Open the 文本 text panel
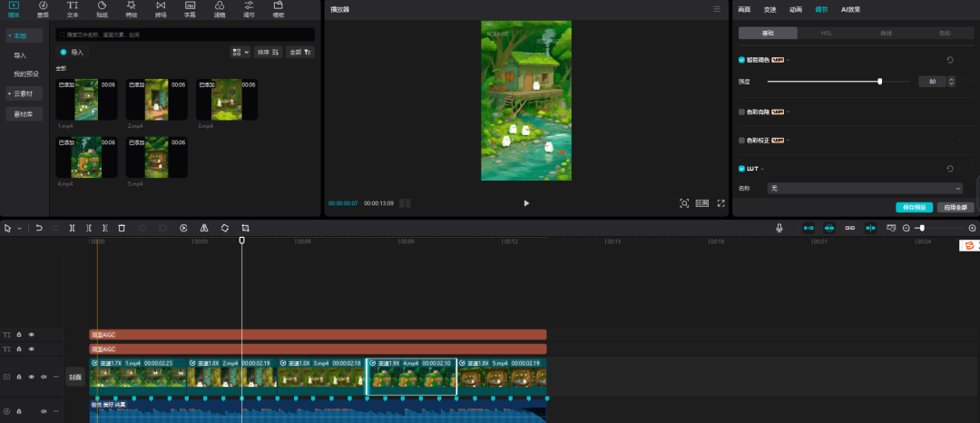The height and width of the screenshot is (423, 980). 73,9
